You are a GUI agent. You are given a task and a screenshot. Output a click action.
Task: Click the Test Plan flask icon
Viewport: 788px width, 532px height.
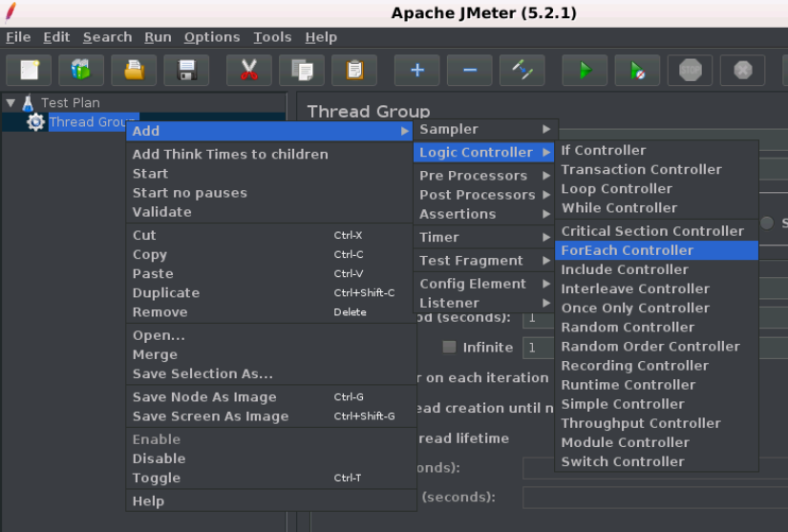click(x=28, y=103)
